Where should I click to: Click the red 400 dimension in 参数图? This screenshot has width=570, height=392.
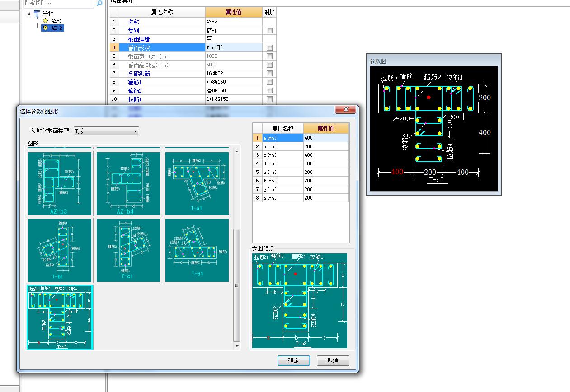397,172
